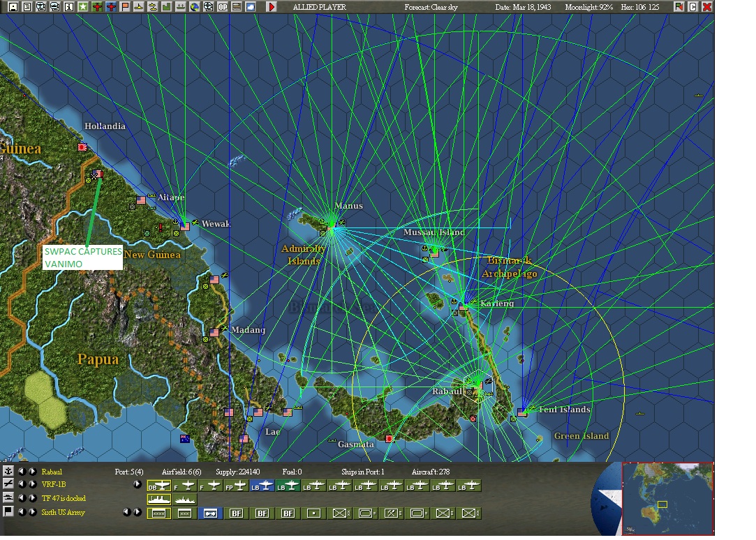Click the anchor base icon beside Rabaul
The width and height of the screenshot is (756, 540).
coord(8,471)
